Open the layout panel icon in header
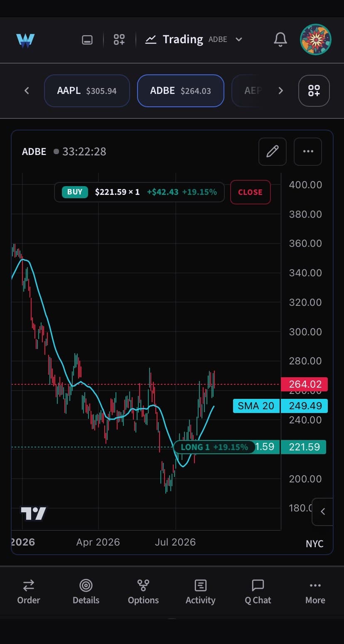The height and width of the screenshot is (644, 344). [87, 40]
